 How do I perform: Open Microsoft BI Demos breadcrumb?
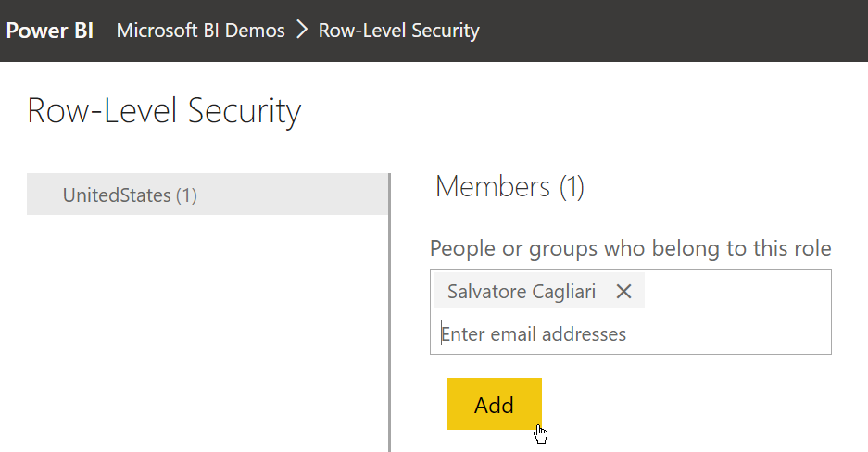coord(200,31)
